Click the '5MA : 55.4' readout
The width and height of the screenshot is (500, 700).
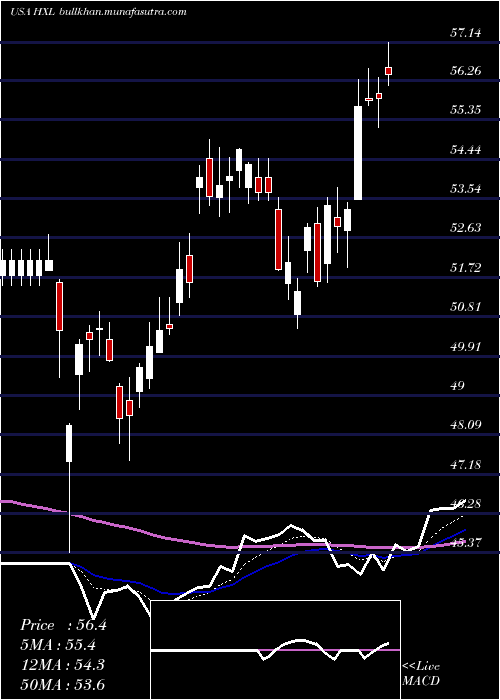[58, 645]
